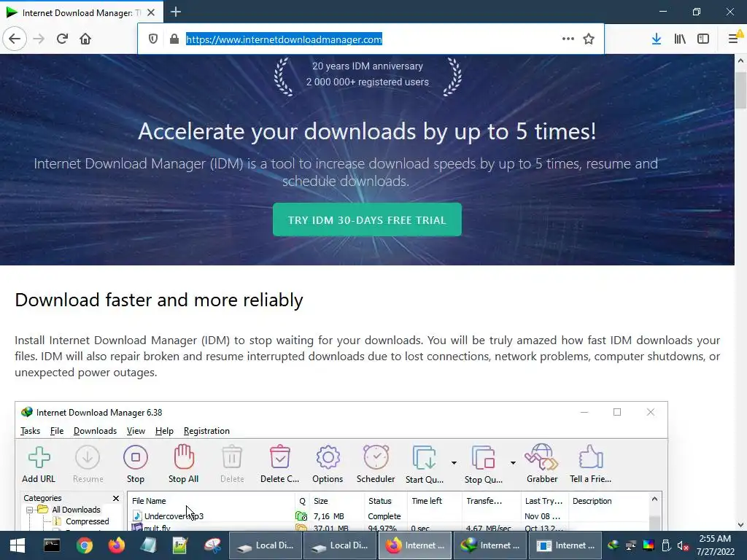Click Add URL in IDM screenshot
Viewport: 747px width, 560px height.
(39, 464)
